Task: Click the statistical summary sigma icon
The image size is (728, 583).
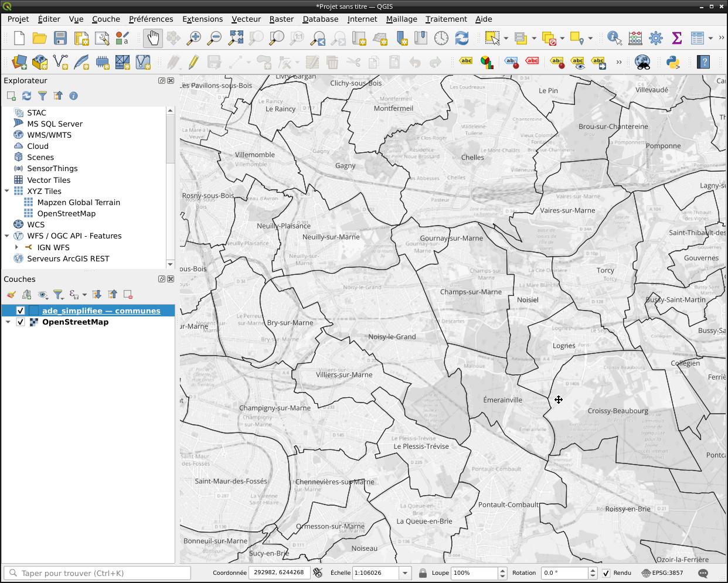Action: 676,39
